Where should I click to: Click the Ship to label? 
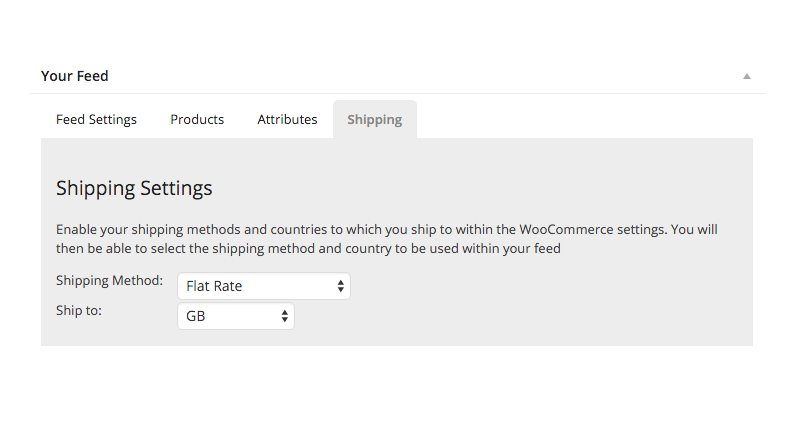point(79,311)
